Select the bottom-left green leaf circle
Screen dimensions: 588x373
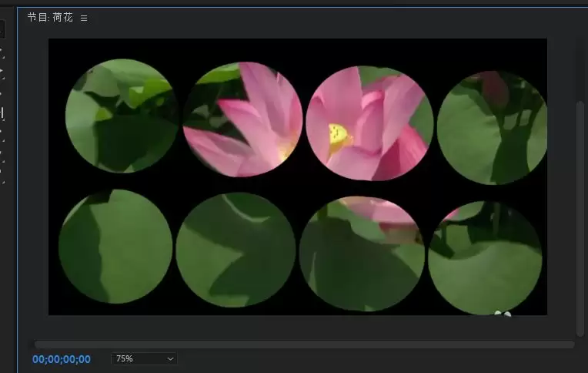click(115, 247)
